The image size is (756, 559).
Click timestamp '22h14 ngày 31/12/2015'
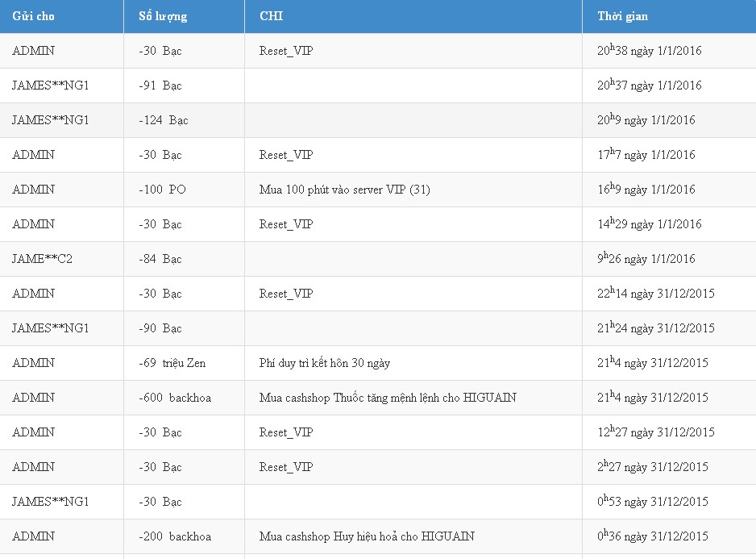pyautogui.click(x=656, y=293)
